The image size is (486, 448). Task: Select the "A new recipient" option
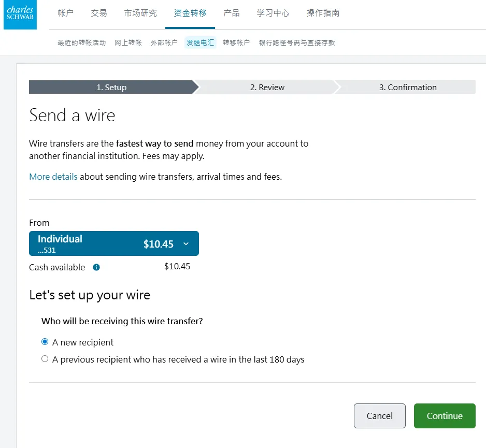tap(45, 342)
